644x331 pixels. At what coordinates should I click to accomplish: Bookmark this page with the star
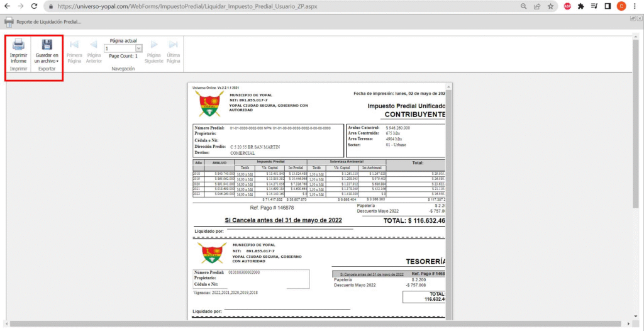pos(550,6)
